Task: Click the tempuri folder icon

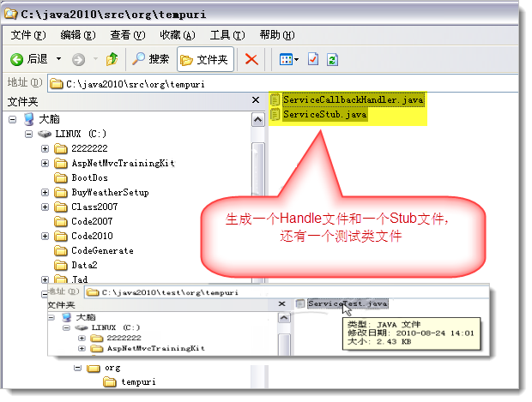Action: click(x=110, y=382)
